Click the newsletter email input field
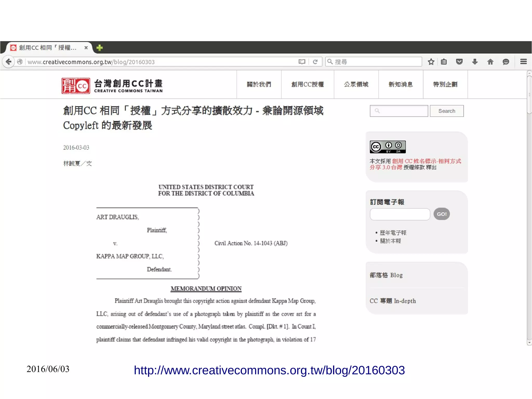The image size is (532, 399). [x=400, y=214]
